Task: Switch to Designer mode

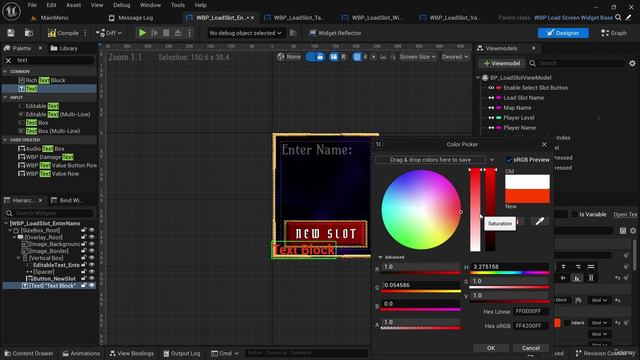Action: (563, 33)
